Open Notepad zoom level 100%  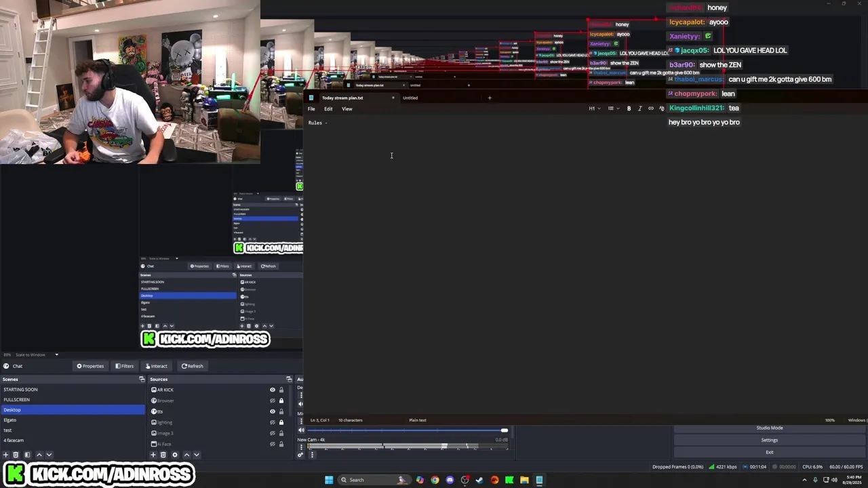829,420
